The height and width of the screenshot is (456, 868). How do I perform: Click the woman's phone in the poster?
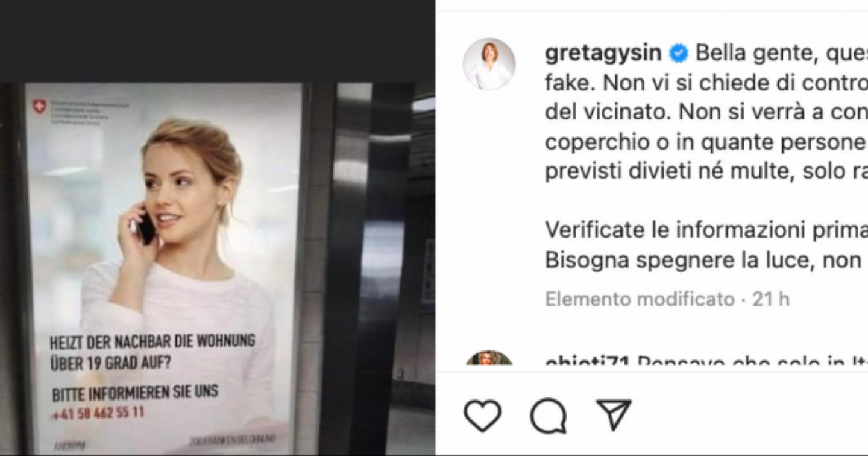click(146, 227)
